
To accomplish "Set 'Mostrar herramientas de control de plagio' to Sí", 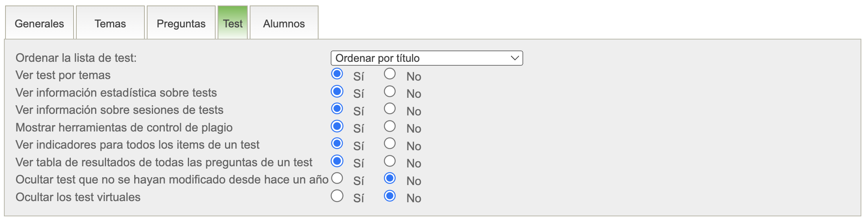I will pyautogui.click(x=337, y=126).
